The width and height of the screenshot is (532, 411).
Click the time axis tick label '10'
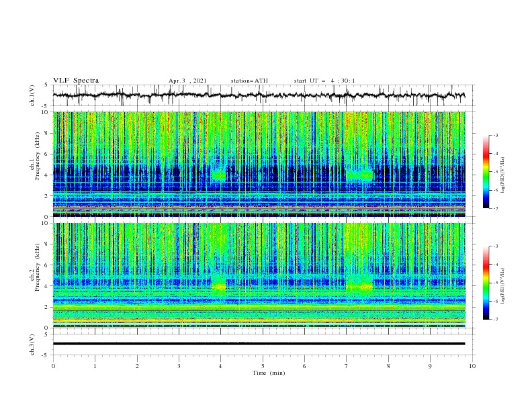click(472, 366)
